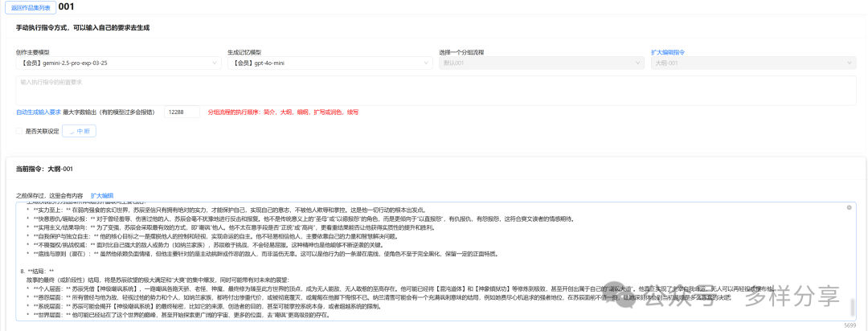Click the 中断 button

[79, 131]
